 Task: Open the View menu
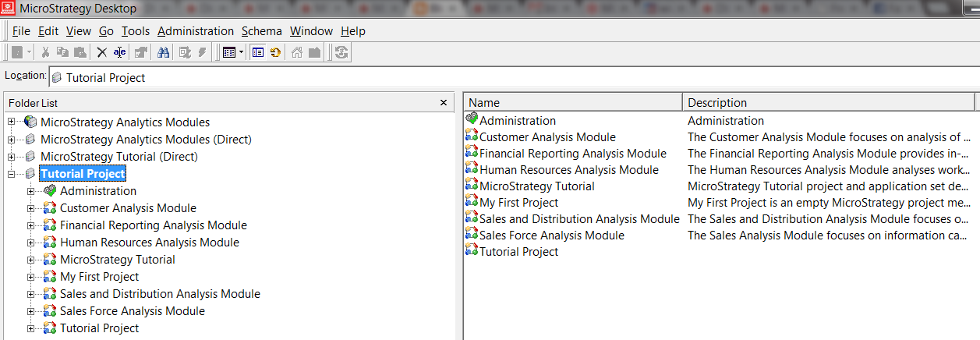point(79,31)
